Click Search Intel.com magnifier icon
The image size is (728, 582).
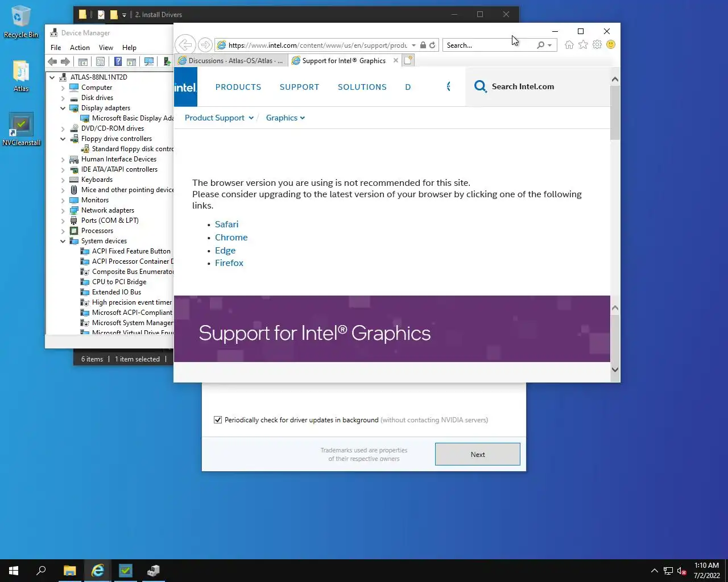click(481, 86)
